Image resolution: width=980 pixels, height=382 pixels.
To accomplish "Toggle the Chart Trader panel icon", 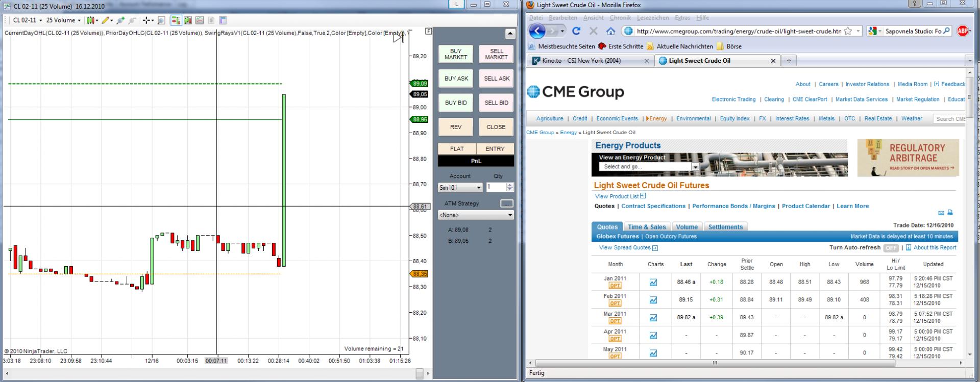I will tap(175, 20).
